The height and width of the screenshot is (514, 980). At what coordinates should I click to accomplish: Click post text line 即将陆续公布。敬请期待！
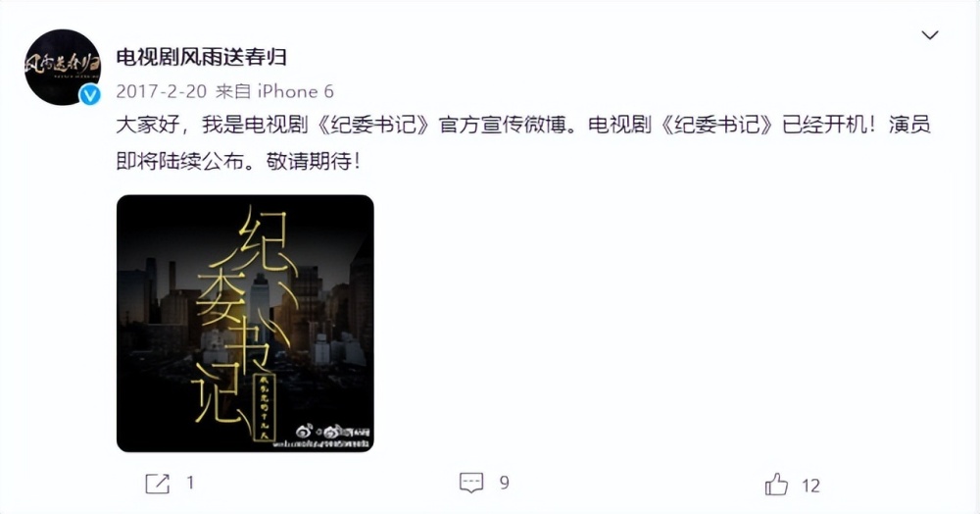click(239, 161)
